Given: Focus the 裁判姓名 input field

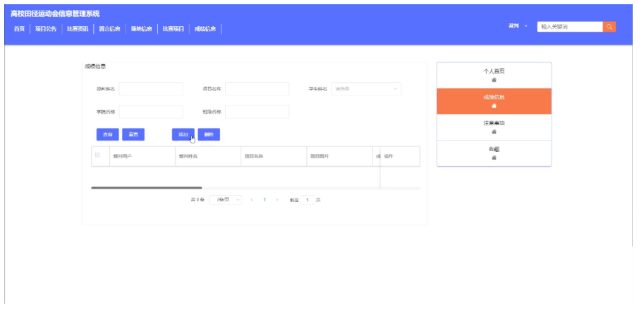Looking at the screenshot, I should click(x=151, y=89).
